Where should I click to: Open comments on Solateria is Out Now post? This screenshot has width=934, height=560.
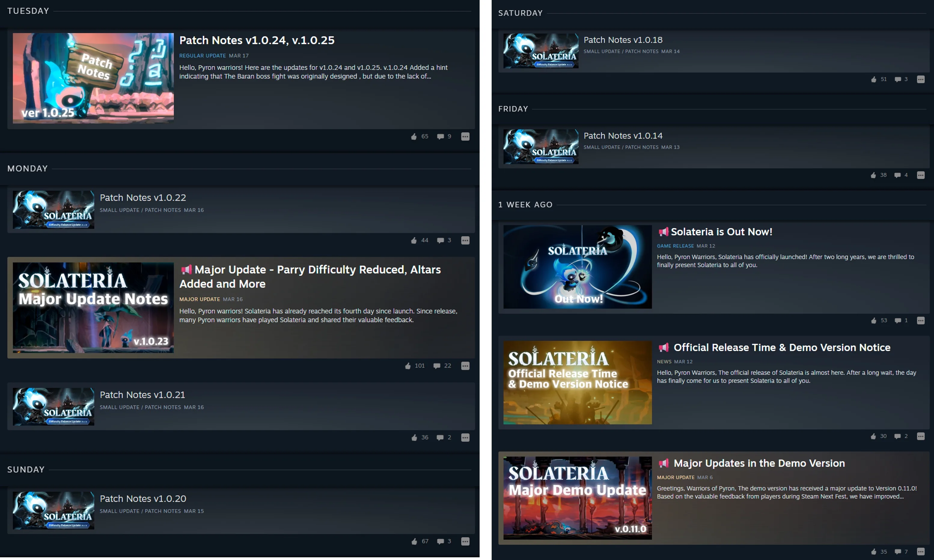(901, 320)
